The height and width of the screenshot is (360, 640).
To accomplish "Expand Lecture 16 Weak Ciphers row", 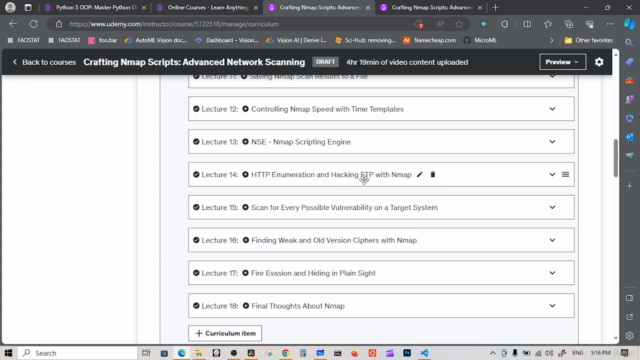I will (552, 240).
